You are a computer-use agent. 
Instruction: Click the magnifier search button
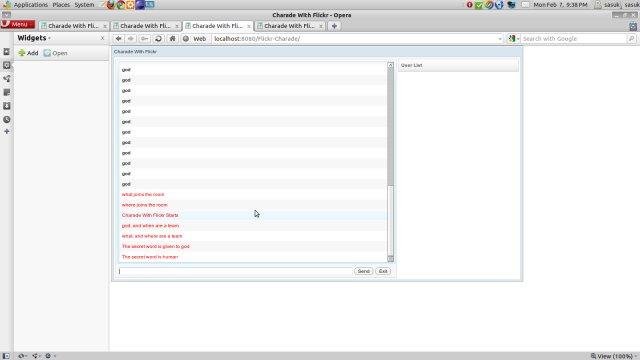(x=631, y=39)
